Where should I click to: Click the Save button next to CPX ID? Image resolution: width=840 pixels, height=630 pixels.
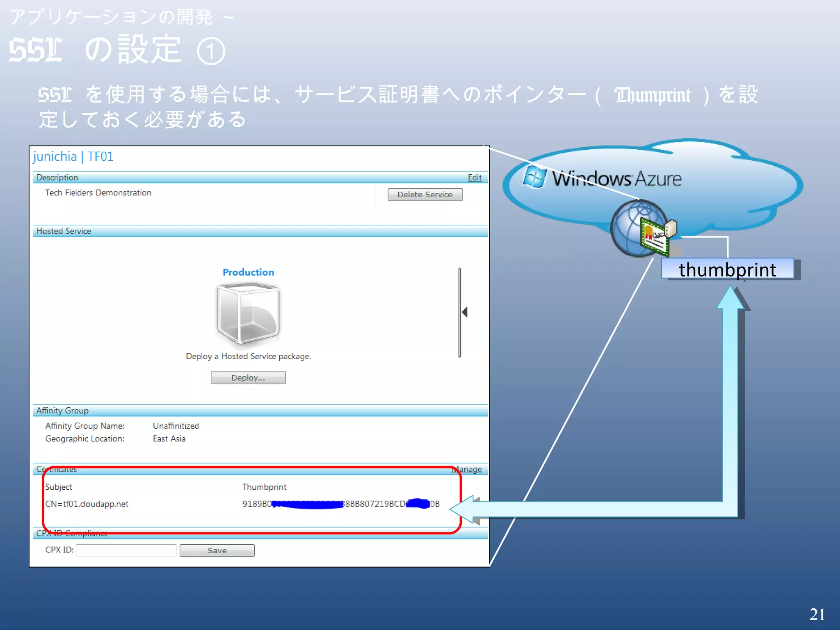coord(217,550)
